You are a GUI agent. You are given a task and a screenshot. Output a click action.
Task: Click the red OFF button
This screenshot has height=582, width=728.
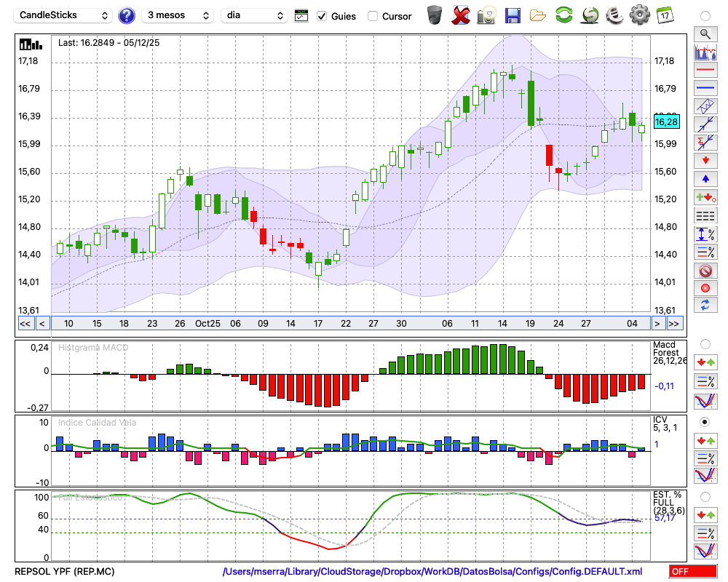coord(693,571)
